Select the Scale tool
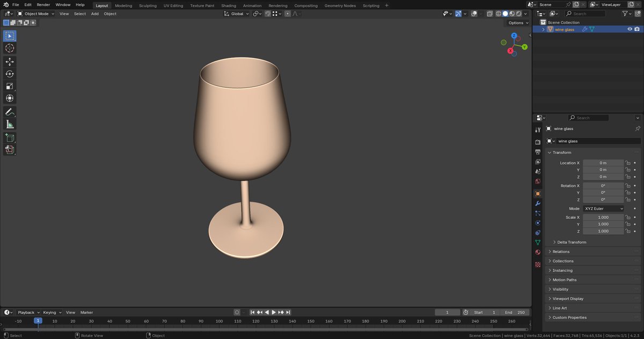644x339 pixels. pos(10,86)
